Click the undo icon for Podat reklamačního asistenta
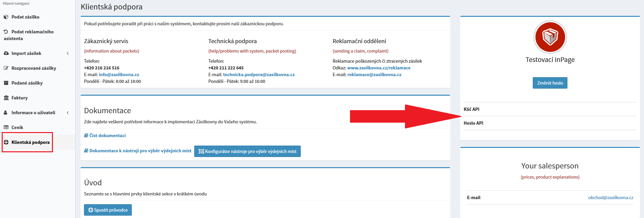Screen dimensions: 644x218 tap(6, 32)
